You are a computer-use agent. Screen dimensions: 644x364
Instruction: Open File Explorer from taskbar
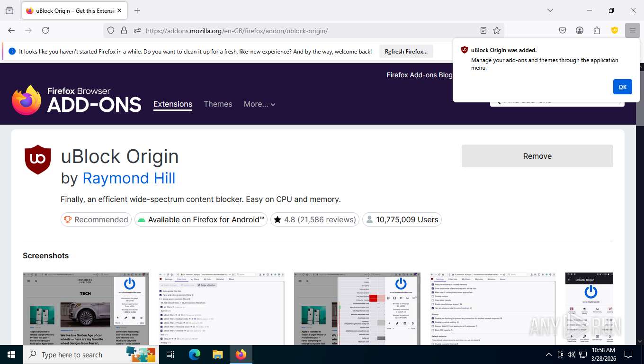pyautogui.click(x=217, y=355)
